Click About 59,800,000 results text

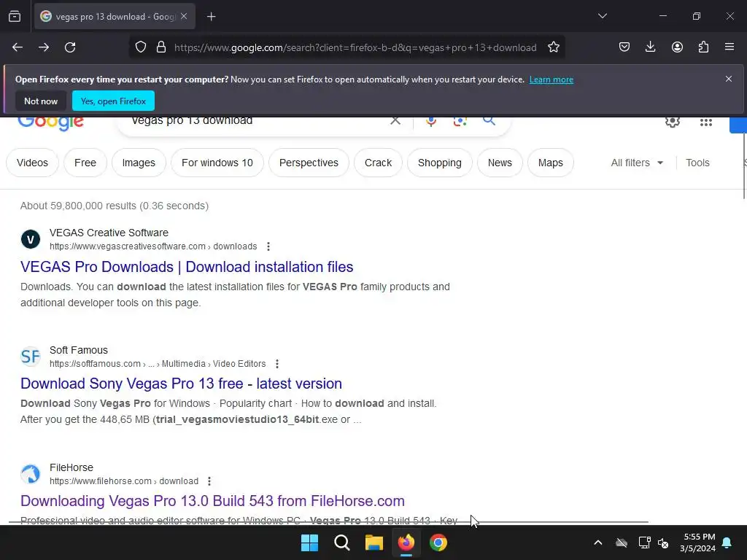pos(115,206)
